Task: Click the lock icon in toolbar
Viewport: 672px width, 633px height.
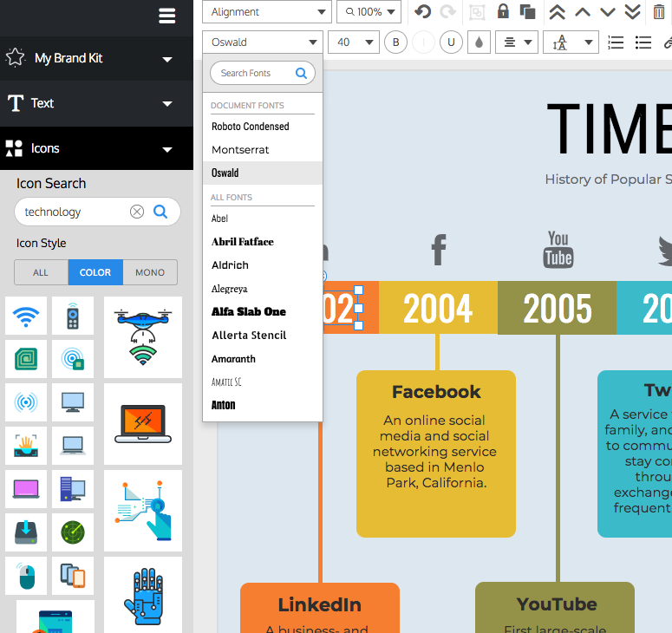Action: (503, 11)
